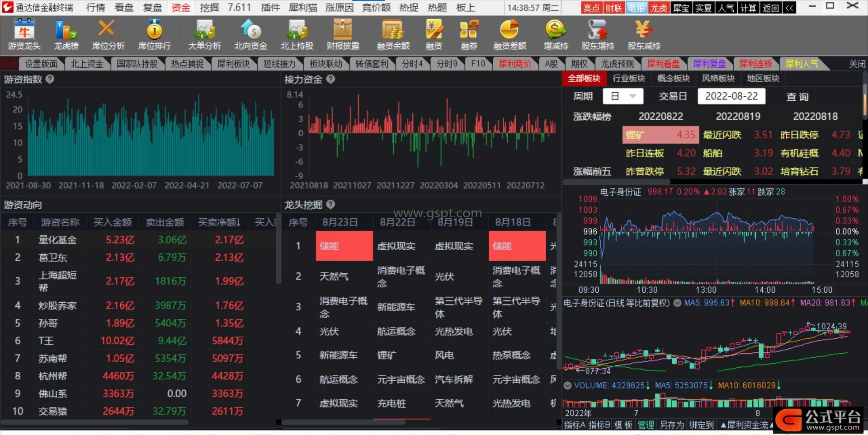Open the 插件 menu

(x=270, y=8)
